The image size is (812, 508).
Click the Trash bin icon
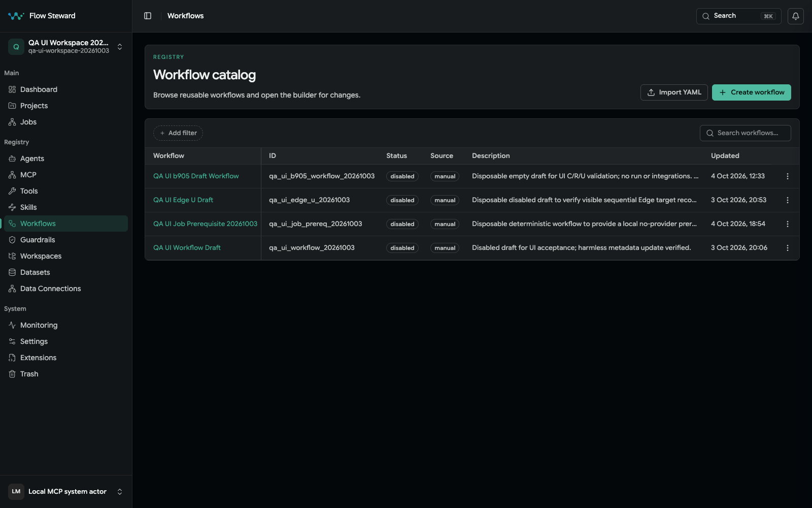[12, 374]
